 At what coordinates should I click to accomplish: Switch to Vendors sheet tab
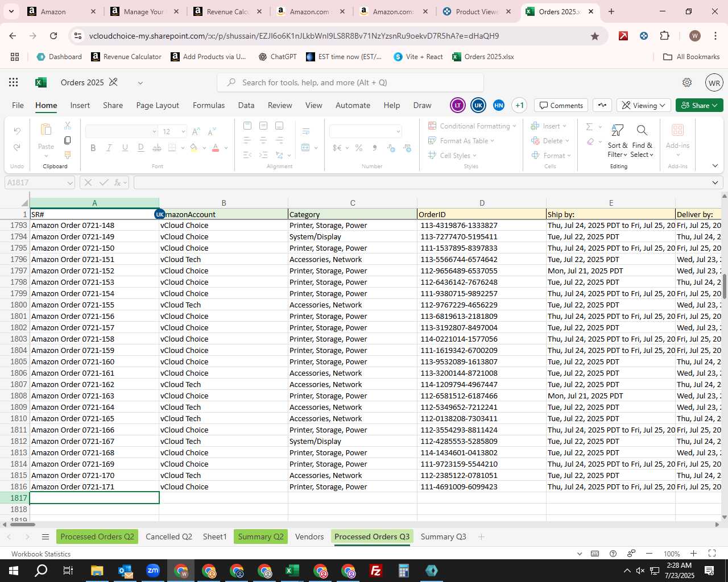click(x=309, y=537)
